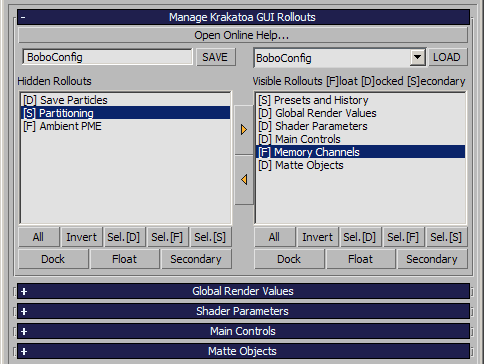Select Main Controls list entry
This screenshot has height=364, width=484.
click(x=361, y=139)
